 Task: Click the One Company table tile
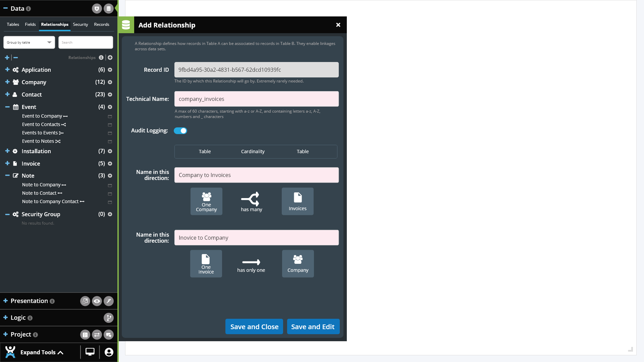coord(206,201)
